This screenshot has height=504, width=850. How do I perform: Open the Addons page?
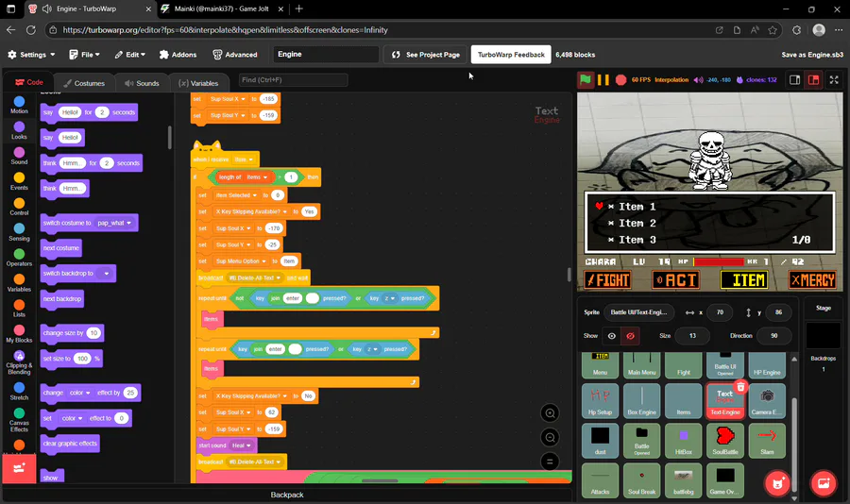[x=178, y=54]
